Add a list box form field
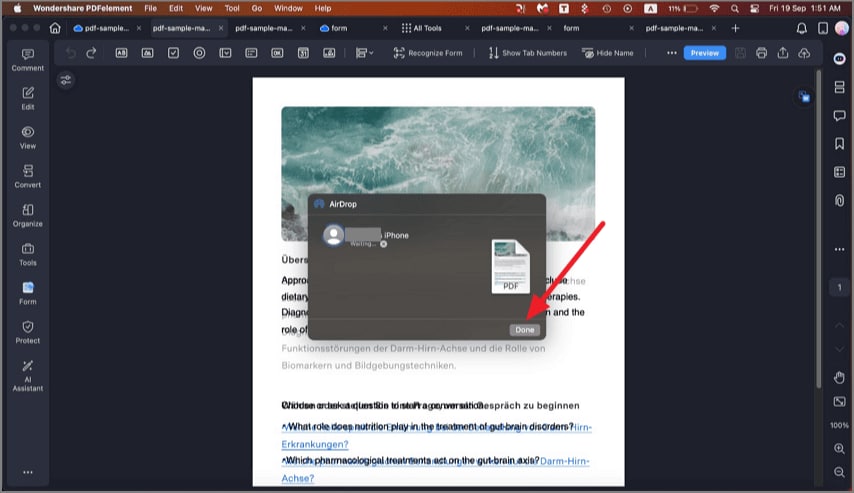Viewport: 854px width, 493px height. (x=251, y=53)
